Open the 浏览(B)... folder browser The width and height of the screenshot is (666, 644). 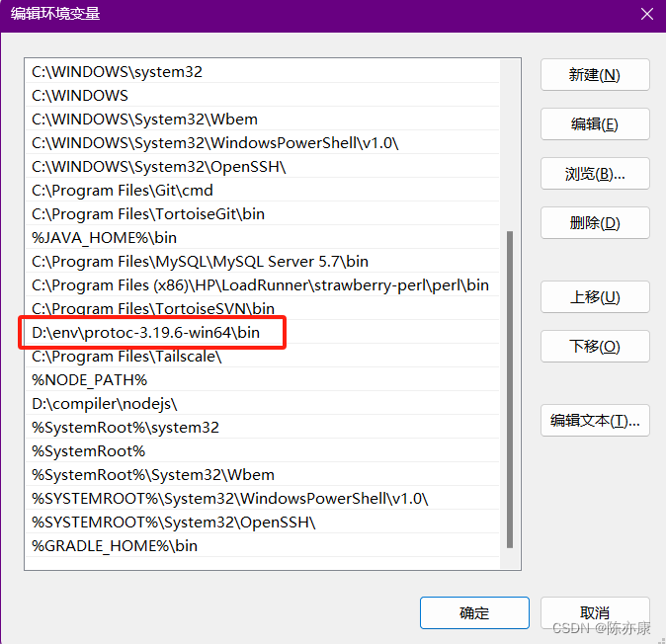[x=595, y=173]
